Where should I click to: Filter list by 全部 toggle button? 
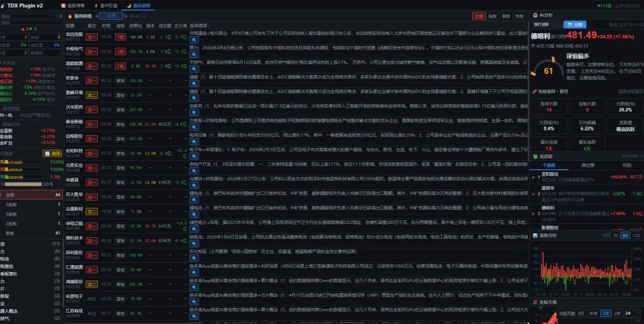tap(478, 16)
